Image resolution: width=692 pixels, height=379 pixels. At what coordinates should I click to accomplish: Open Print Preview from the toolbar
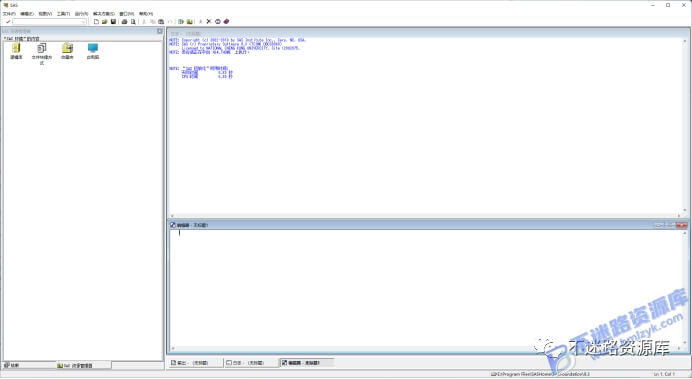[133, 22]
